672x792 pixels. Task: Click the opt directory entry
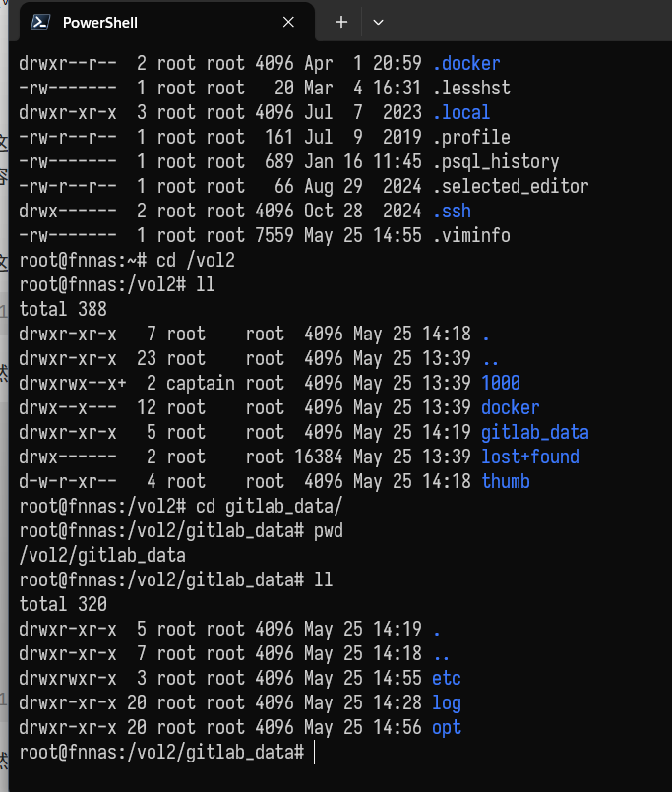[446, 728]
